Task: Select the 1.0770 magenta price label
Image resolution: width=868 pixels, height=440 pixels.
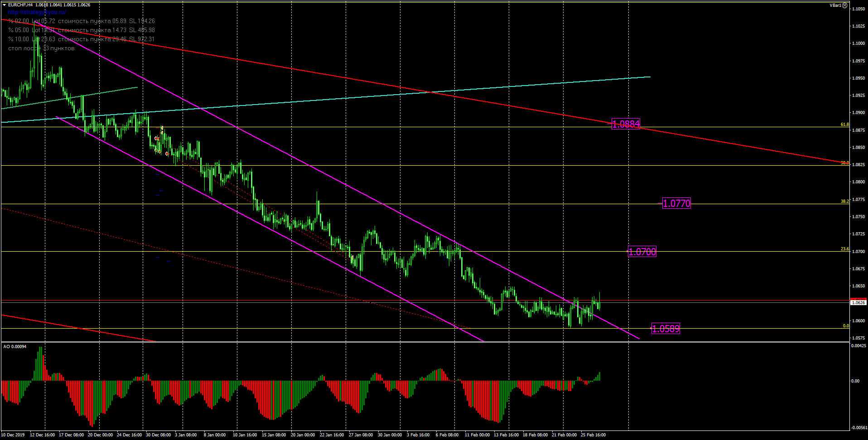Action: pyautogui.click(x=676, y=204)
